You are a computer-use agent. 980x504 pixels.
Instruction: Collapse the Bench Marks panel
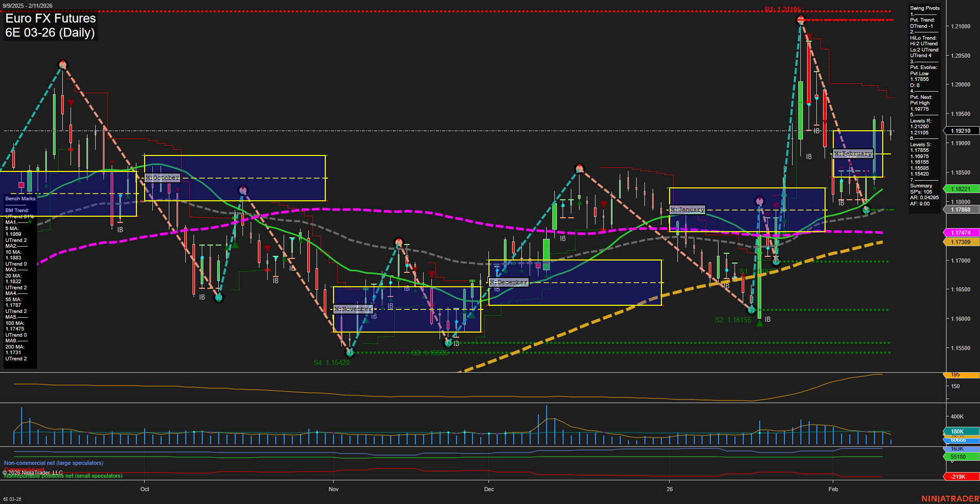[20, 198]
